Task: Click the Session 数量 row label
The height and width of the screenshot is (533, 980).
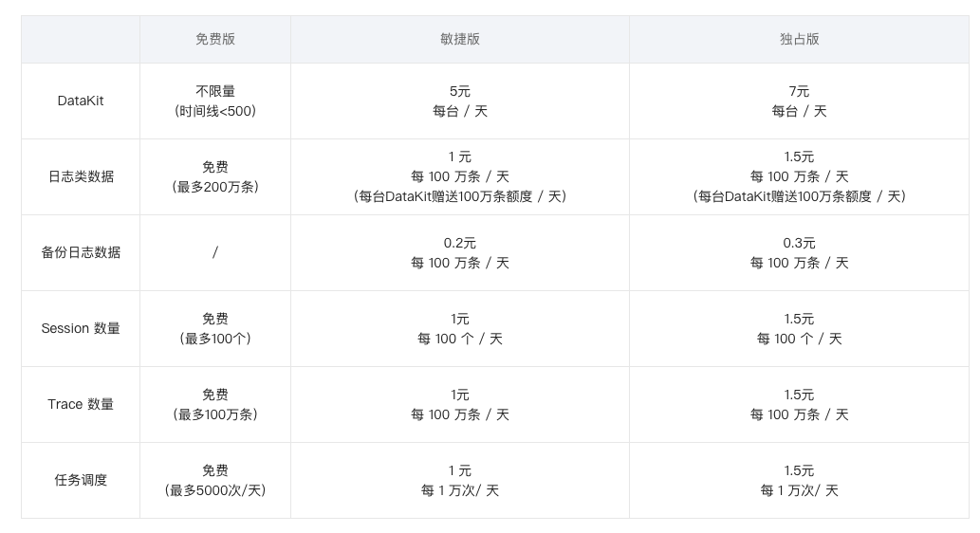Action: coord(81,329)
